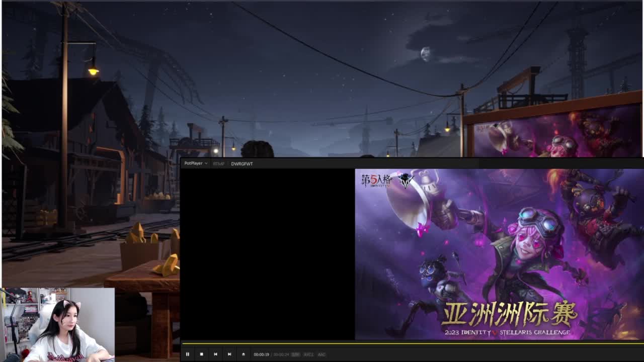The width and height of the screenshot is (644, 362).
Task: Click the total duration 00:00:24 readout
Action: click(x=281, y=354)
